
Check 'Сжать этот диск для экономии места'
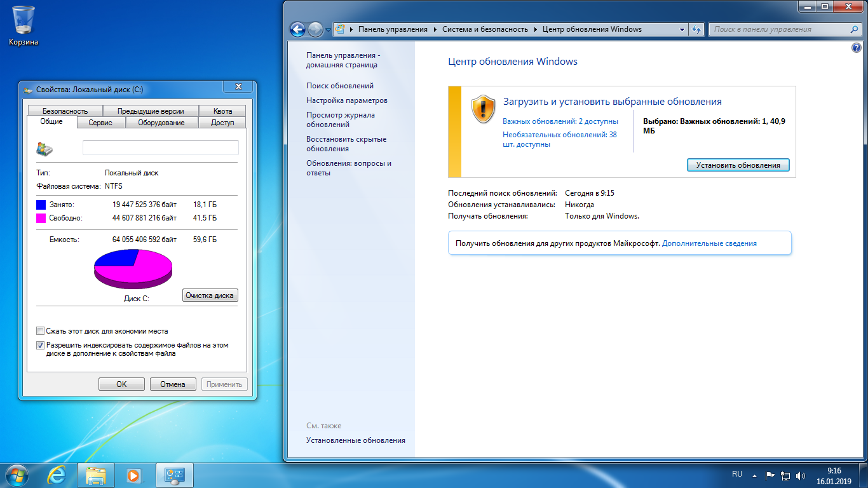[x=41, y=331]
